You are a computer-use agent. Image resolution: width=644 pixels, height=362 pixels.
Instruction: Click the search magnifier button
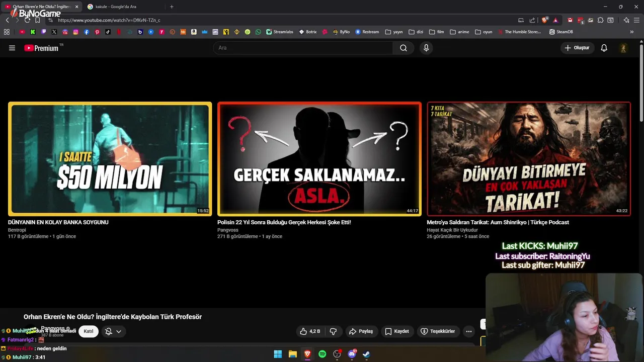coord(404,48)
